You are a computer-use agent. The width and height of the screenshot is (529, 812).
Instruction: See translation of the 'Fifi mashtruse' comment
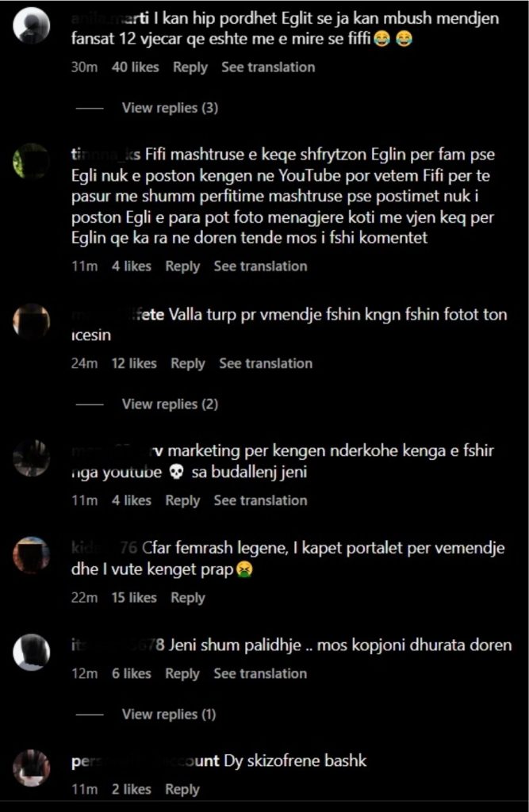[x=261, y=266]
